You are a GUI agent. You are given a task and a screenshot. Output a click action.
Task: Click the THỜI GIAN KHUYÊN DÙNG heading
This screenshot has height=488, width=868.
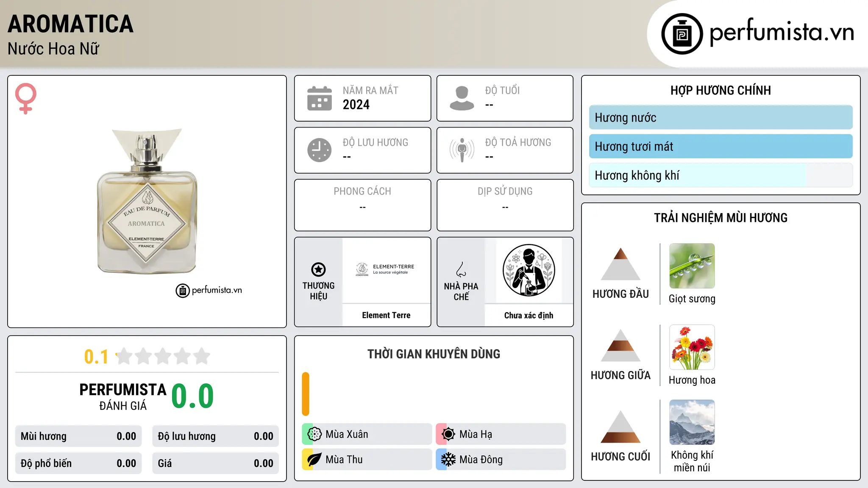(x=434, y=354)
